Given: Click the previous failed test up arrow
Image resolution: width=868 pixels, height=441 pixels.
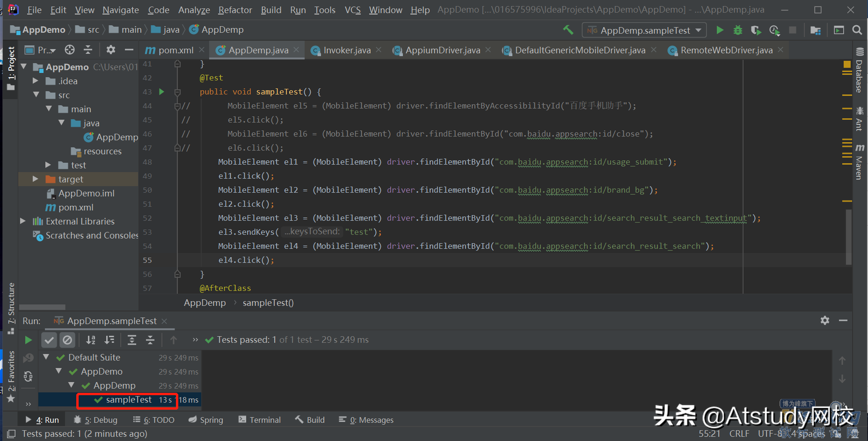Looking at the screenshot, I should [842, 361].
